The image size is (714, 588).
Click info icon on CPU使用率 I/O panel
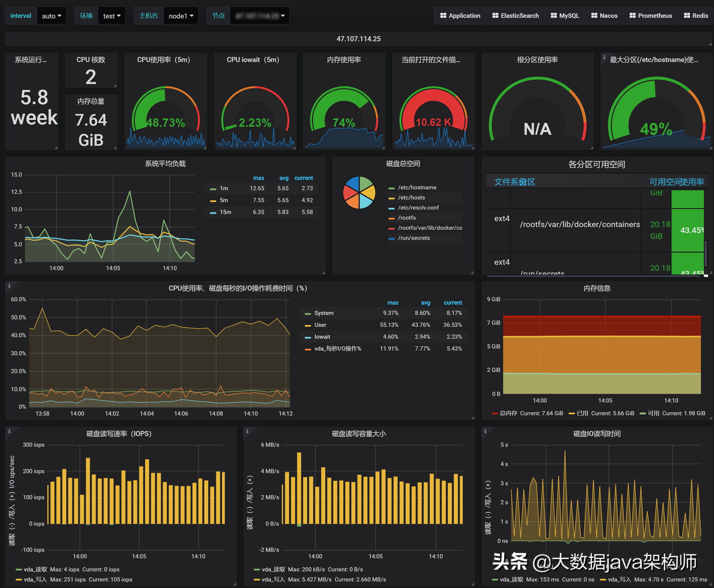[x=9, y=286]
